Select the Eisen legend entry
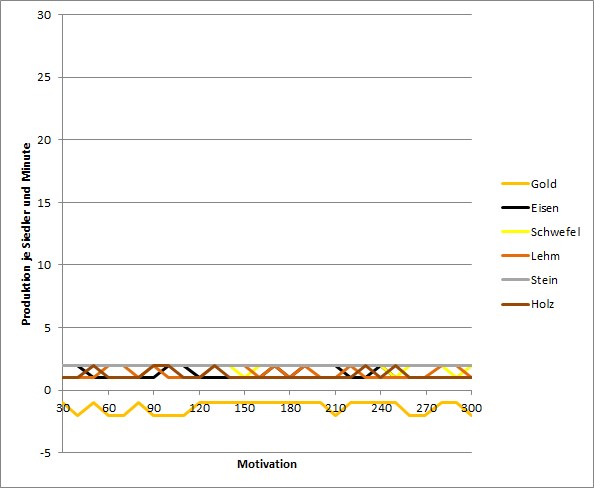The height and width of the screenshot is (488, 594). point(530,208)
